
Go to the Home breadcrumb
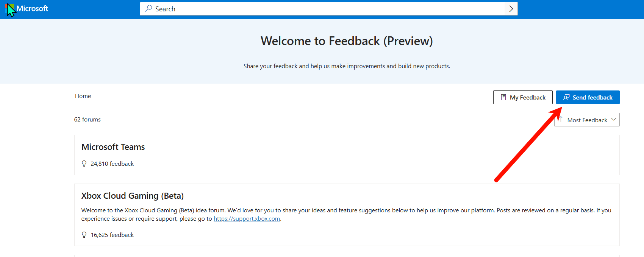click(x=83, y=96)
